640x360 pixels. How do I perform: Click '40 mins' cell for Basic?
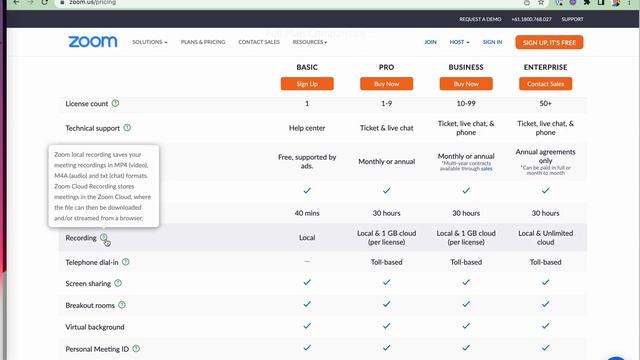(x=307, y=213)
